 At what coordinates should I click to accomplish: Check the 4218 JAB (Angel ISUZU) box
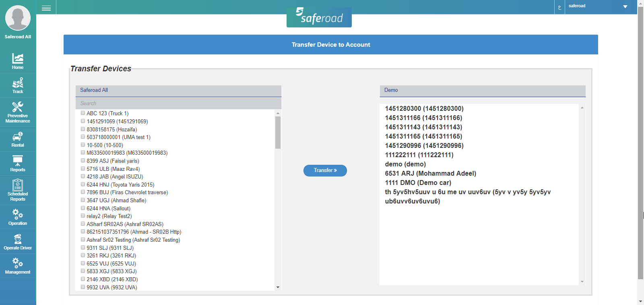pyautogui.click(x=83, y=176)
